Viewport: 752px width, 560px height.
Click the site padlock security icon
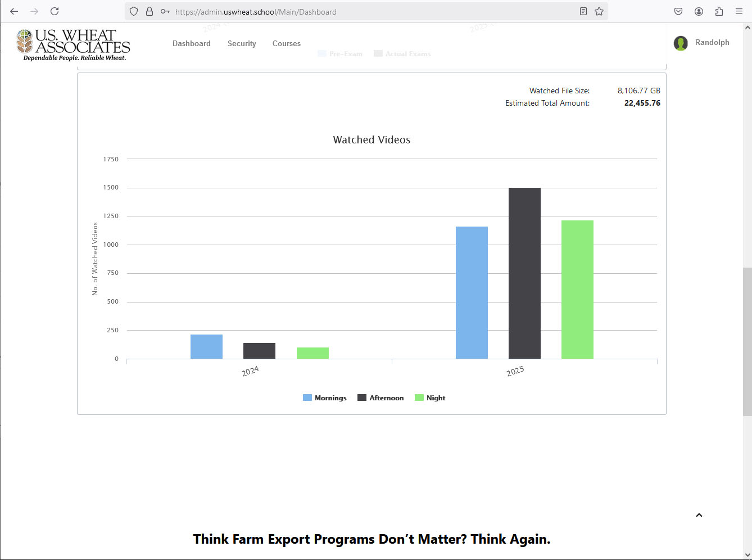[150, 11]
